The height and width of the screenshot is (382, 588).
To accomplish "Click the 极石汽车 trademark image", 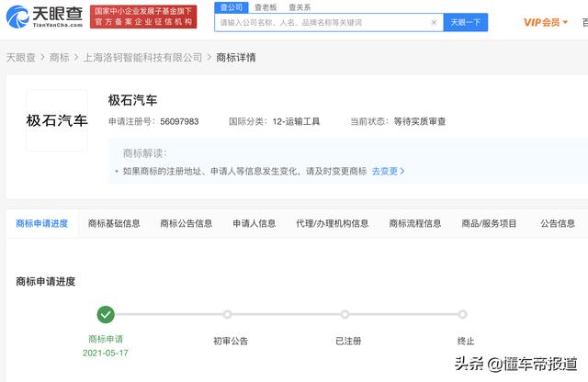I will 57,120.
